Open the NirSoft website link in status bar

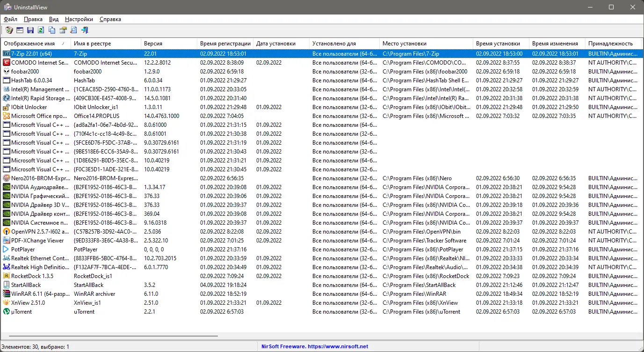tap(314, 346)
